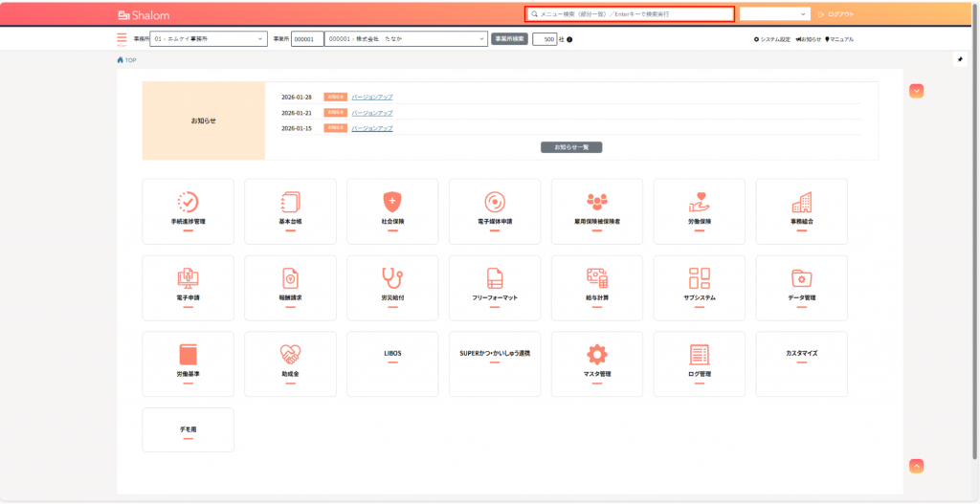Collapse section with orange down-chevron button
980x504 pixels.
point(916,91)
